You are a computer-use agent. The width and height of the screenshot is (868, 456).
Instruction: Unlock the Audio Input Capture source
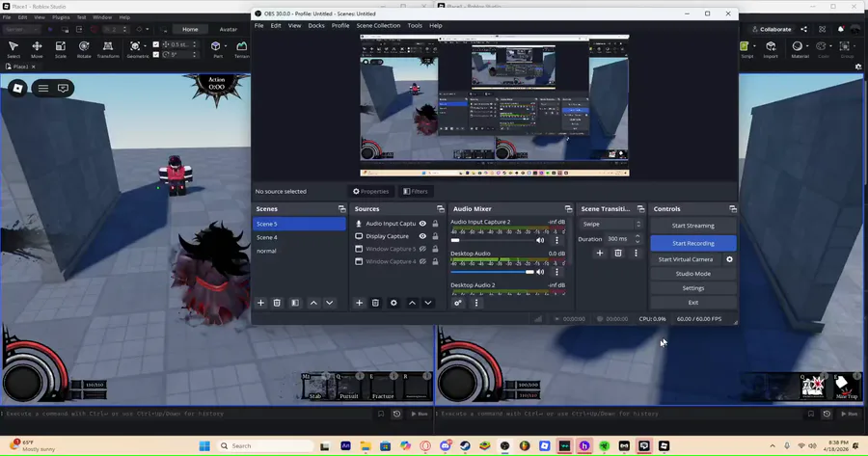coord(435,224)
